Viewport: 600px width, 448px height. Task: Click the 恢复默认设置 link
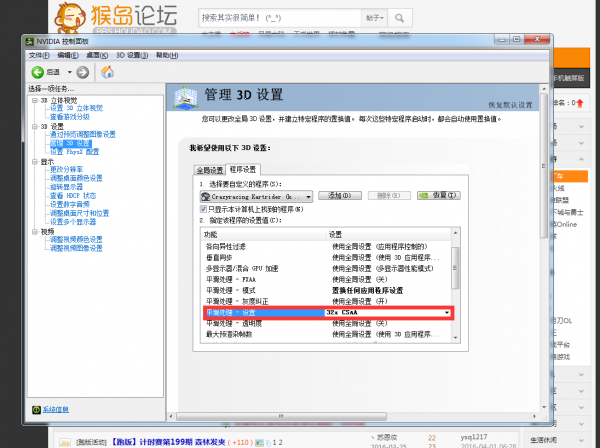pos(510,105)
